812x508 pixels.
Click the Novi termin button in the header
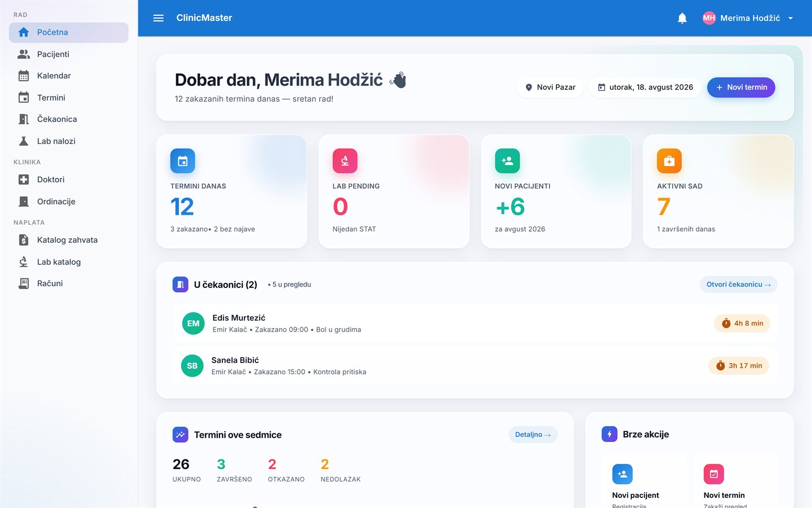(741, 87)
